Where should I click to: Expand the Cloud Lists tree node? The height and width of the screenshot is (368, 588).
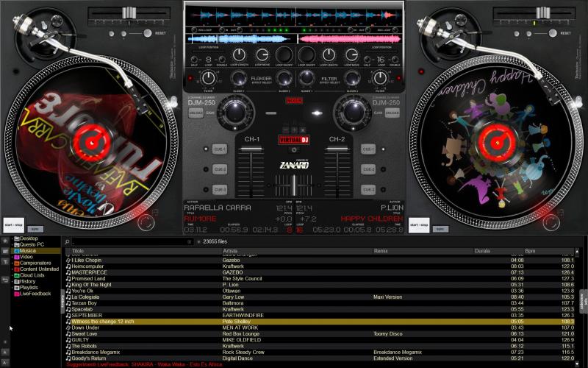click(12, 275)
